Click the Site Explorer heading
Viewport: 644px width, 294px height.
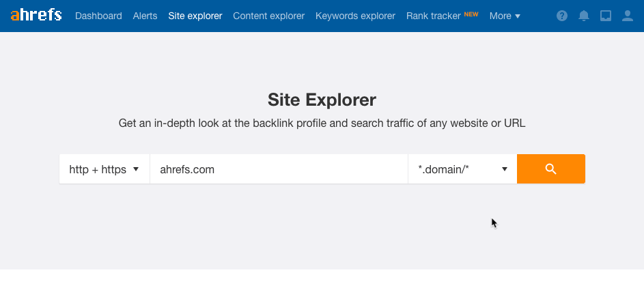pyautogui.click(x=322, y=100)
